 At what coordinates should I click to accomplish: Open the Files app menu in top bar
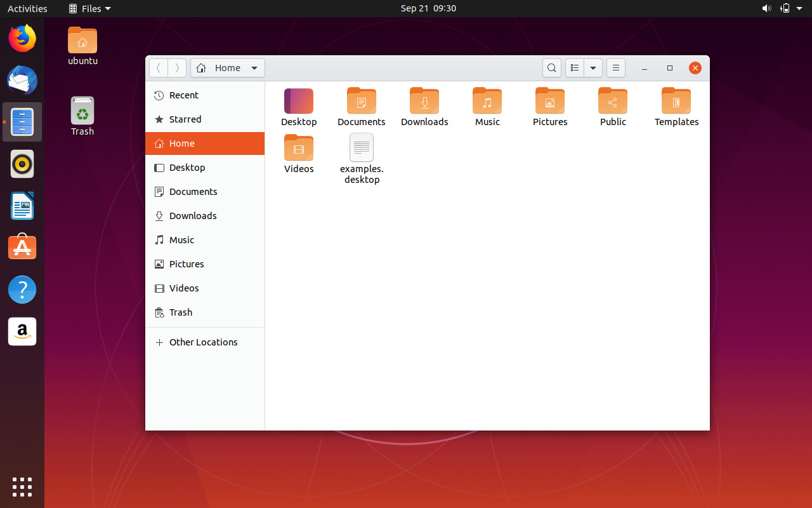[89, 8]
